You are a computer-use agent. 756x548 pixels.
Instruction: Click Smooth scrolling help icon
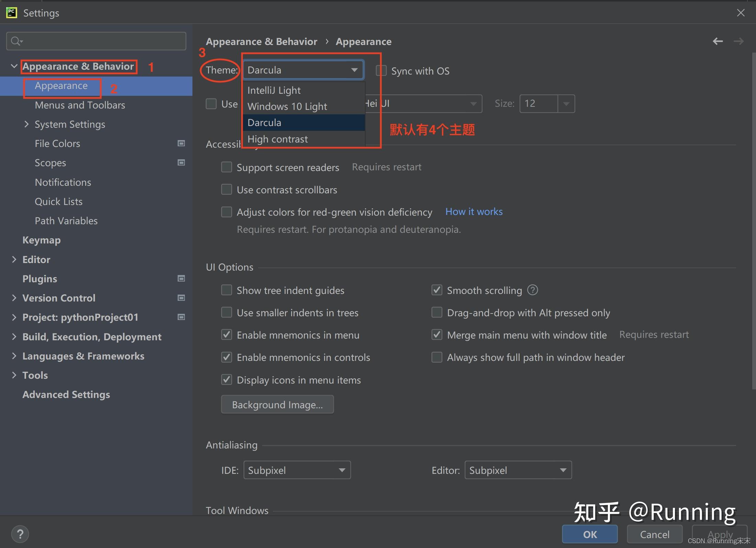532,290
